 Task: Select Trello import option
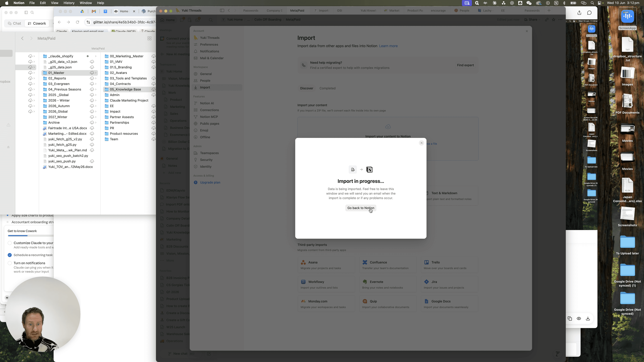(x=449, y=265)
